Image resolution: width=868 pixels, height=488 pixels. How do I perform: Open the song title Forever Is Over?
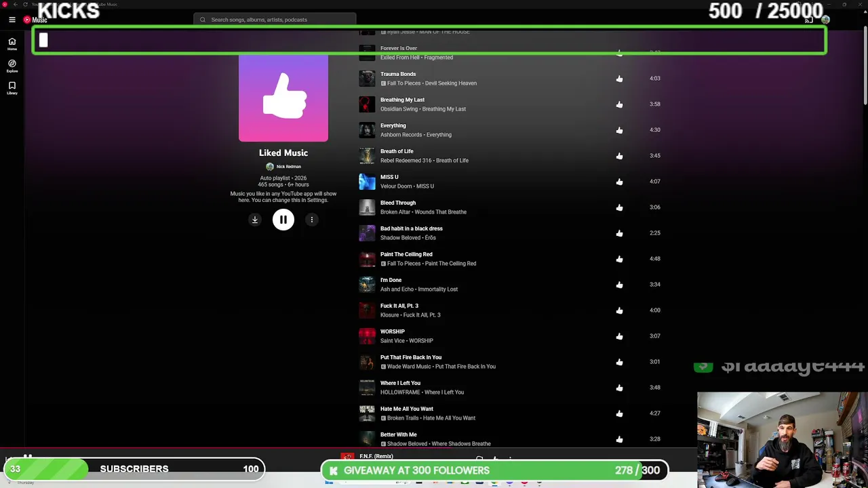click(399, 48)
